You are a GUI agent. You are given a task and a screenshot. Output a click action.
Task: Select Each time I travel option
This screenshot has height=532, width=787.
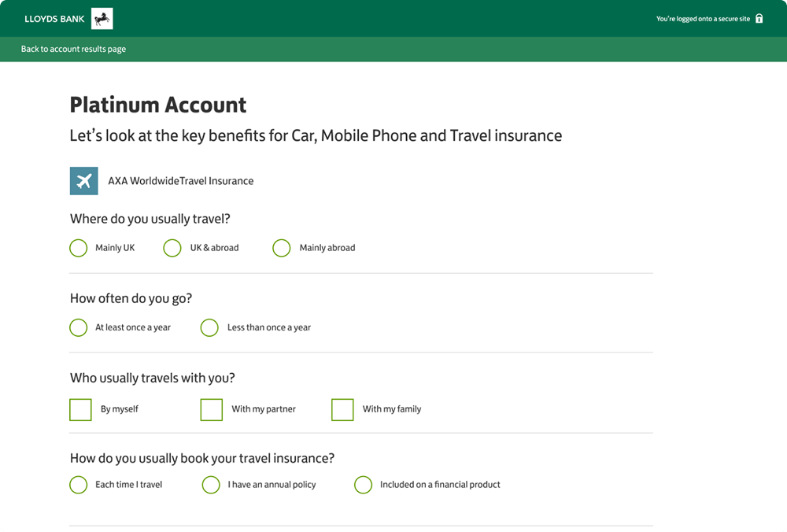click(x=79, y=485)
